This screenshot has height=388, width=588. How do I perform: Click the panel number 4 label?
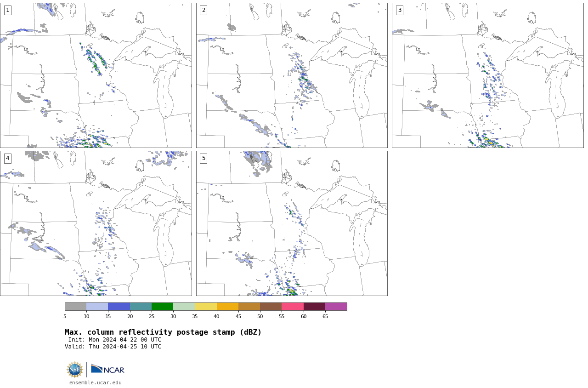(x=8, y=158)
